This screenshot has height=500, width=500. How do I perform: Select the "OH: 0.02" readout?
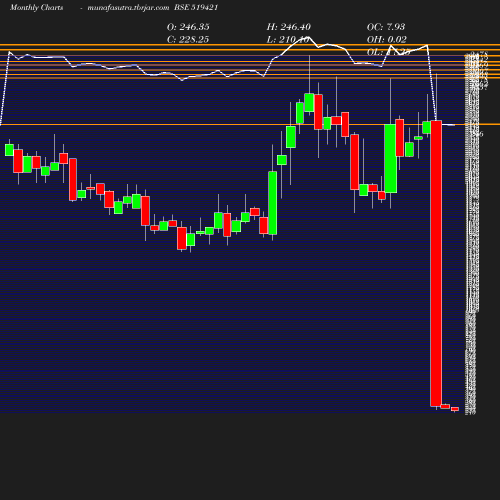(x=387, y=40)
